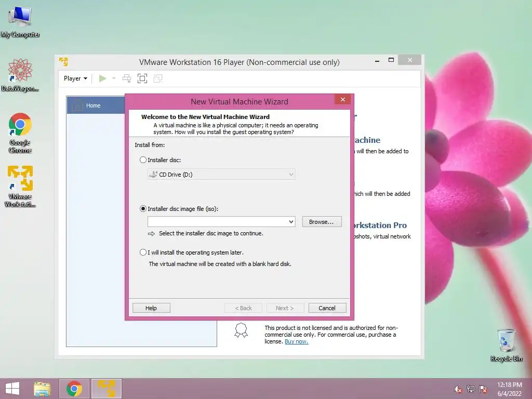Click the muted volume tray icon
The height and width of the screenshot is (399, 532).
[x=458, y=389]
